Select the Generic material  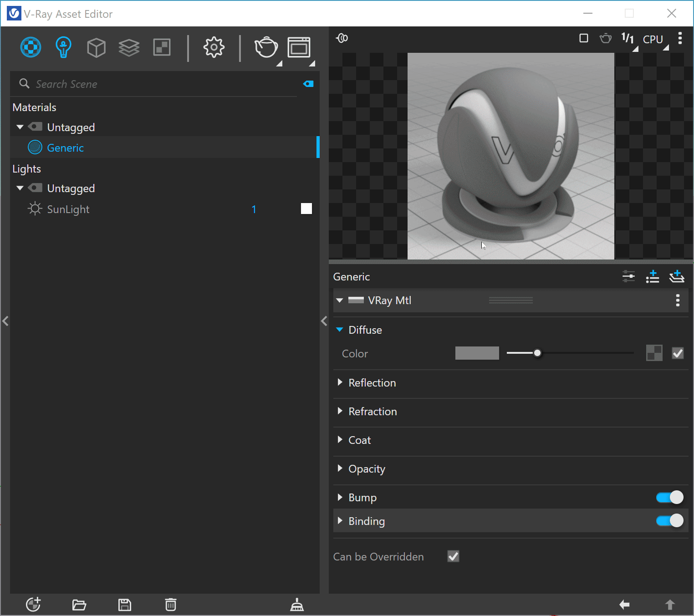165,148
